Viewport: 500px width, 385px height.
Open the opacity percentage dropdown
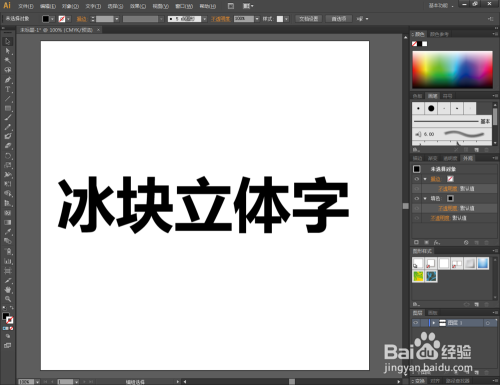click(x=257, y=19)
